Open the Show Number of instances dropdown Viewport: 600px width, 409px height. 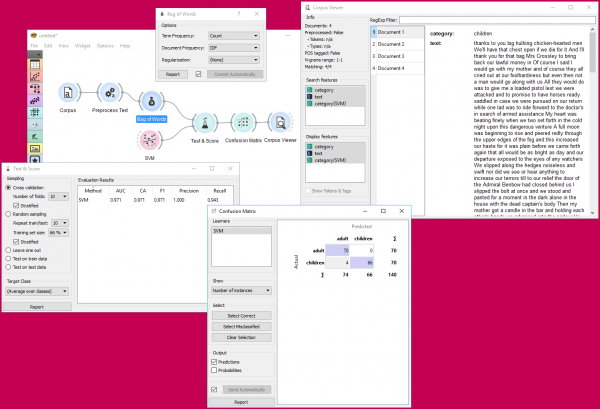241,290
